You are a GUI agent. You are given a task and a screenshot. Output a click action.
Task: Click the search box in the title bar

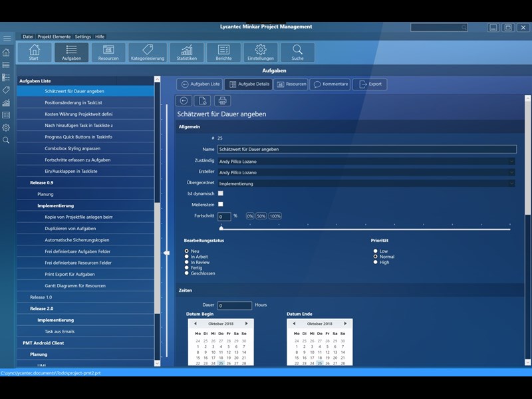point(439,27)
